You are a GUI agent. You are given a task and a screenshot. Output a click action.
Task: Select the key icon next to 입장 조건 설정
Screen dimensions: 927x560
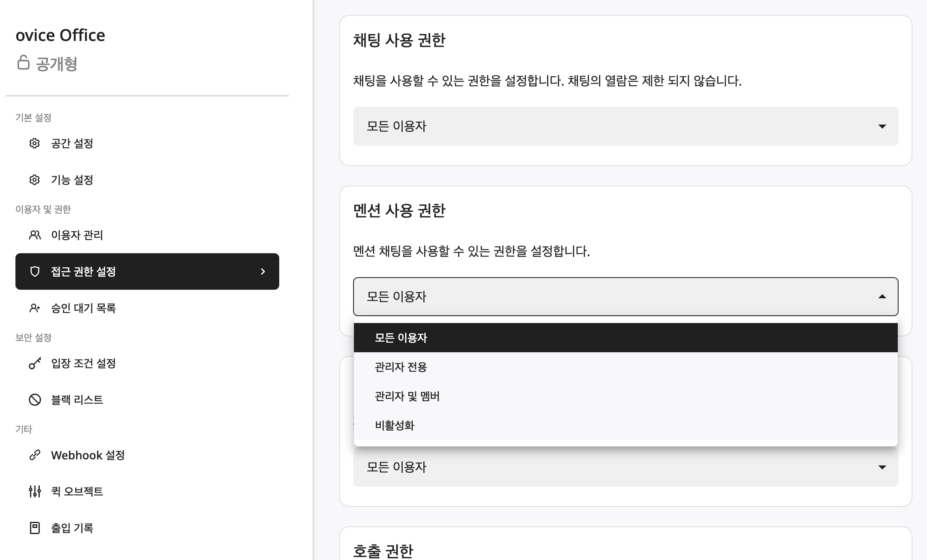34,364
